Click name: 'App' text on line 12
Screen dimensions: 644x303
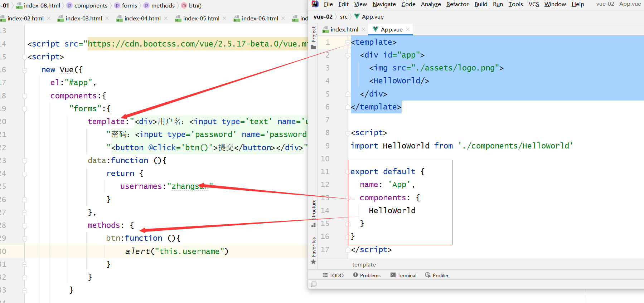point(387,185)
